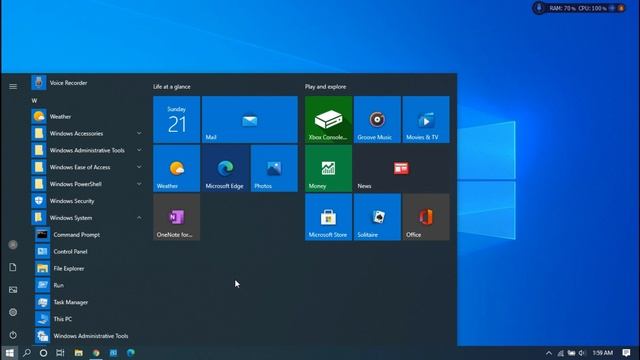Launch the Microsoft Edge tile
This screenshot has height=360, width=640.
pyautogui.click(x=225, y=168)
